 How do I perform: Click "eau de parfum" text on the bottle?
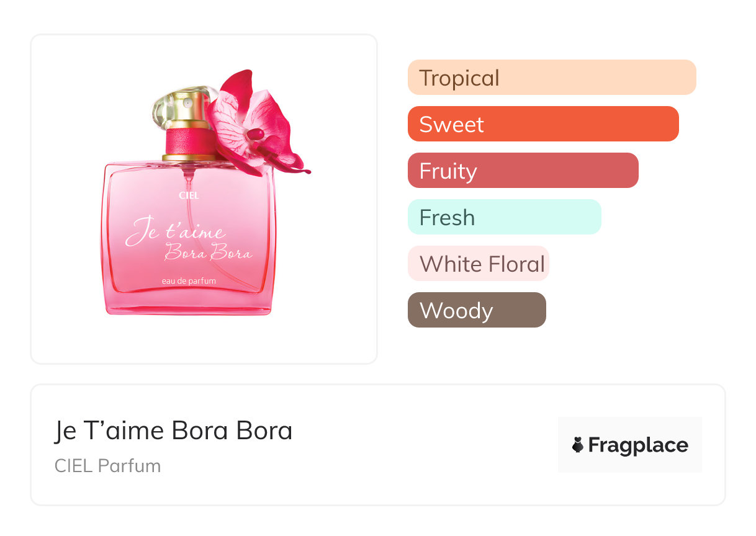(189, 281)
